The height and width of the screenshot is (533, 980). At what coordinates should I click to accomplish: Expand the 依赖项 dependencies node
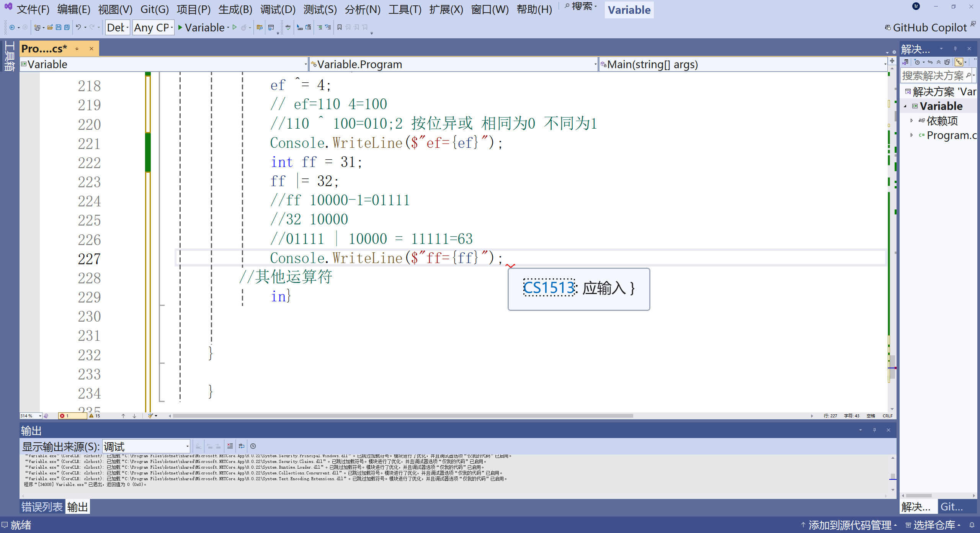click(x=911, y=121)
